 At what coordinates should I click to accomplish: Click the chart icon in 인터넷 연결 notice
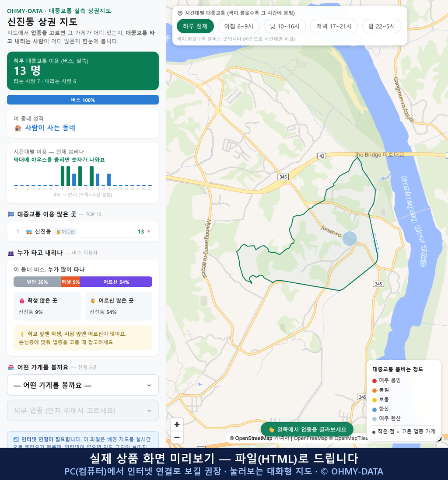tap(16, 439)
